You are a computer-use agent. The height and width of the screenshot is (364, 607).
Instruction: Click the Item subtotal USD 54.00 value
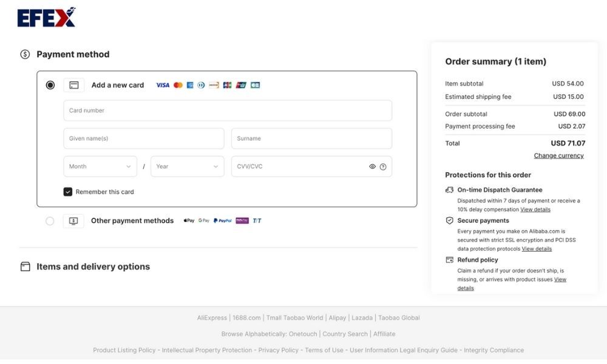click(568, 84)
